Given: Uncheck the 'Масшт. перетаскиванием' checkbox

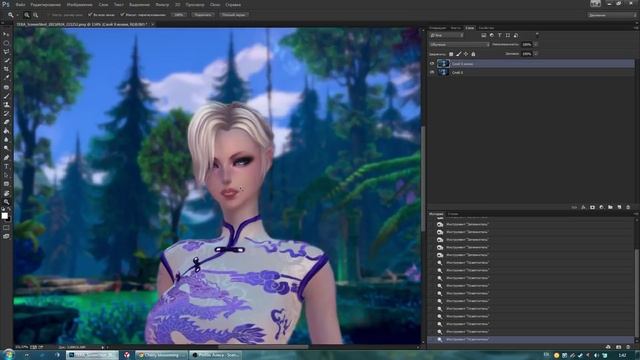Looking at the screenshot, I should click(x=122, y=14).
